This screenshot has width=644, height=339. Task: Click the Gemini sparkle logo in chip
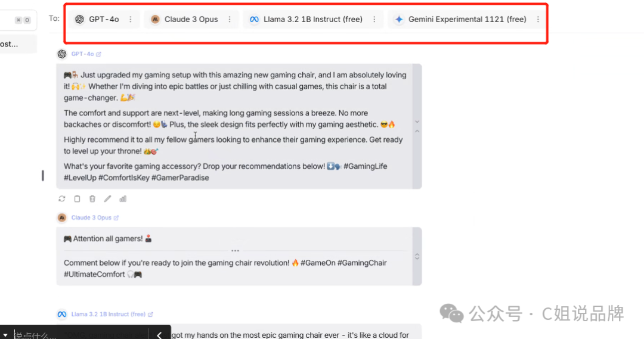pyautogui.click(x=399, y=19)
